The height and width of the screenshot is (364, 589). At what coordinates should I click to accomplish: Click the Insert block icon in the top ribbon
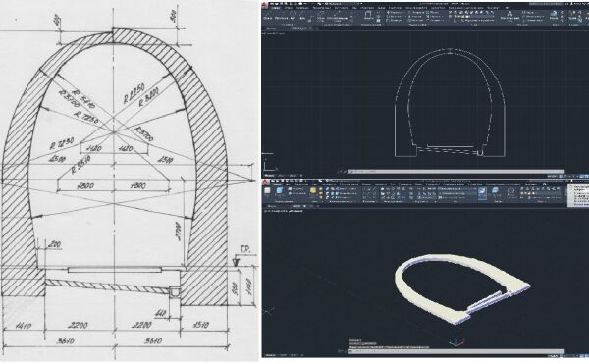coord(554,14)
